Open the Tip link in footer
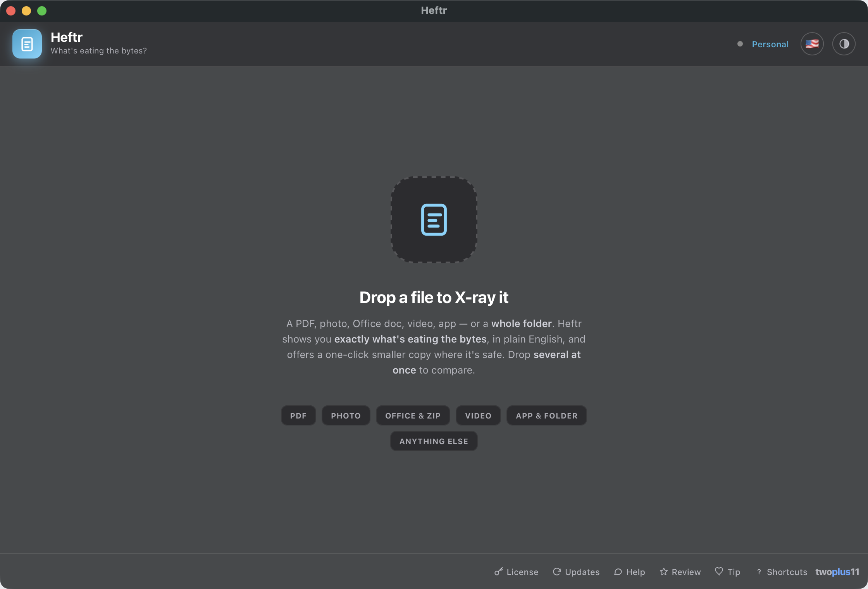This screenshot has height=589, width=868. coord(727,572)
